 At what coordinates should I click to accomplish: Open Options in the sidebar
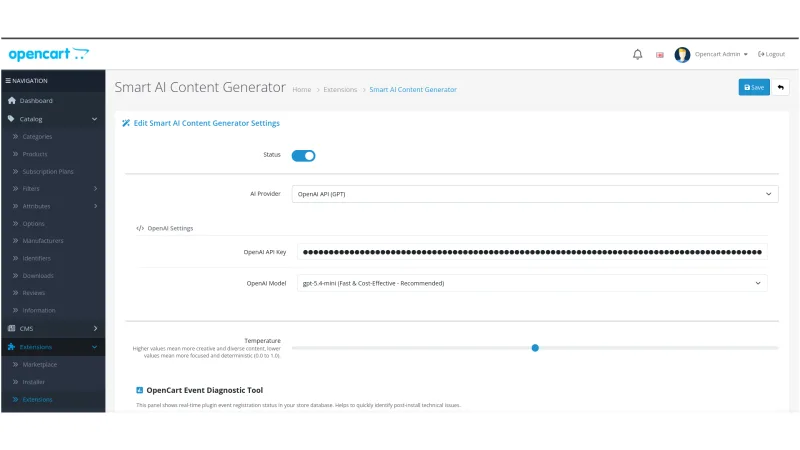34,223
